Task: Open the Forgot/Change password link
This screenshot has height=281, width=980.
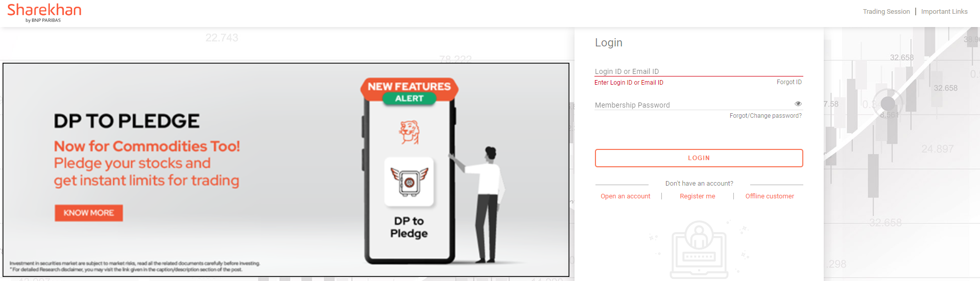Action: coord(766,116)
